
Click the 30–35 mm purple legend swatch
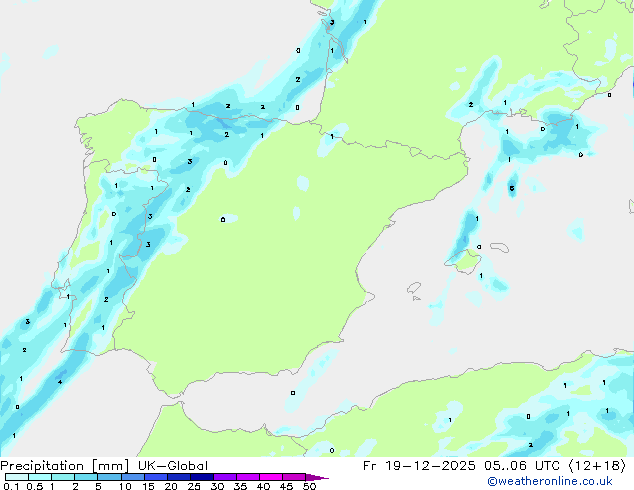pos(225,477)
